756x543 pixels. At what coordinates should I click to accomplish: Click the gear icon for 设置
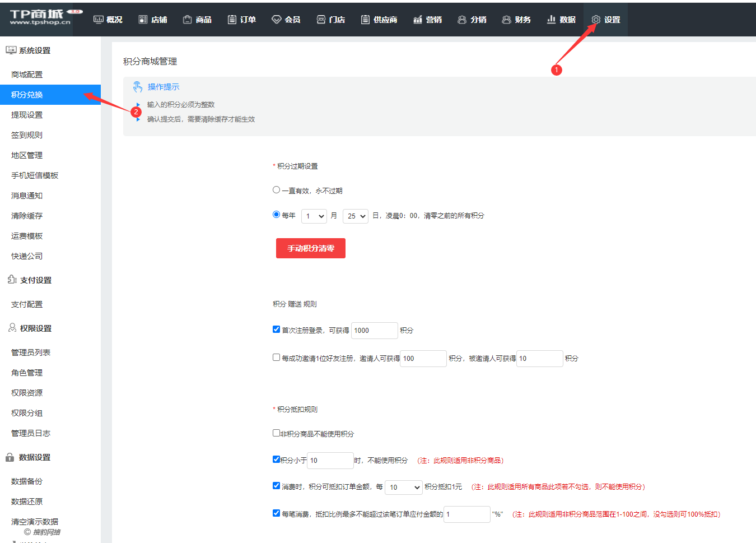[x=596, y=20]
